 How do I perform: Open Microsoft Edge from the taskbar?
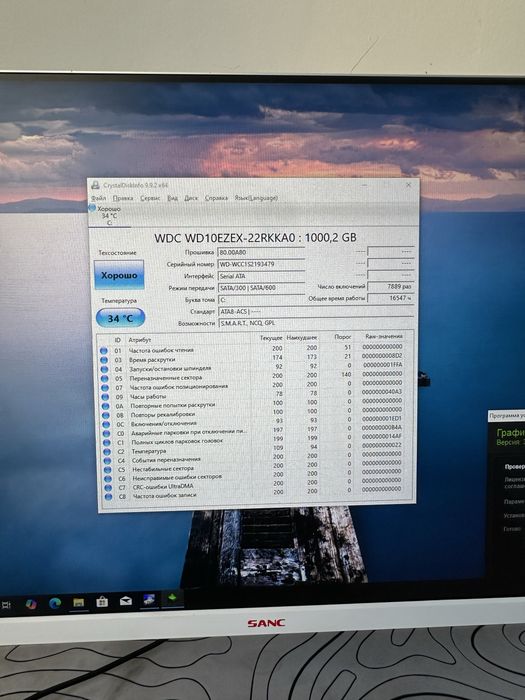pos(55,604)
